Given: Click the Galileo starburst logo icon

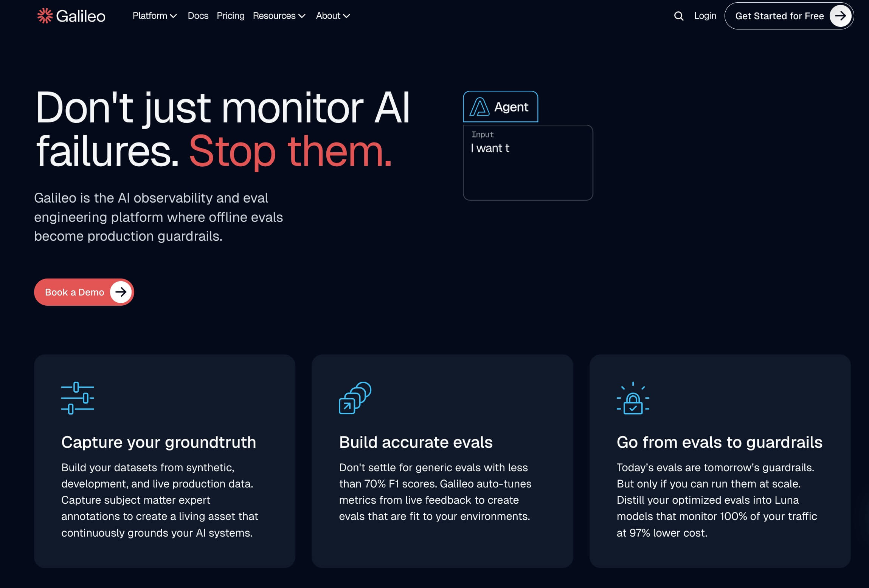Looking at the screenshot, I should [x=45, y=16].
